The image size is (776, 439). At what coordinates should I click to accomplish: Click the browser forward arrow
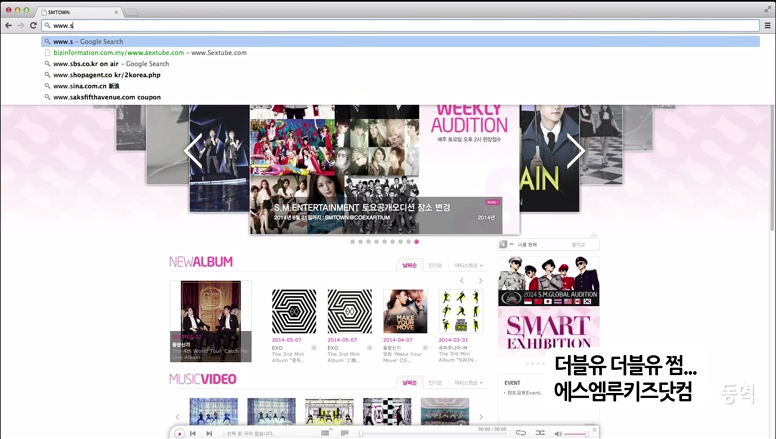[x=21, y=25]
